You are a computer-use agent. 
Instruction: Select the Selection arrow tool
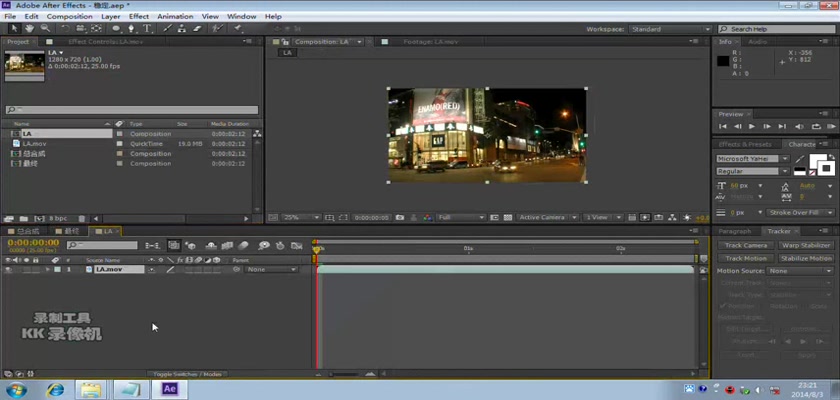(x=14, y=28)
